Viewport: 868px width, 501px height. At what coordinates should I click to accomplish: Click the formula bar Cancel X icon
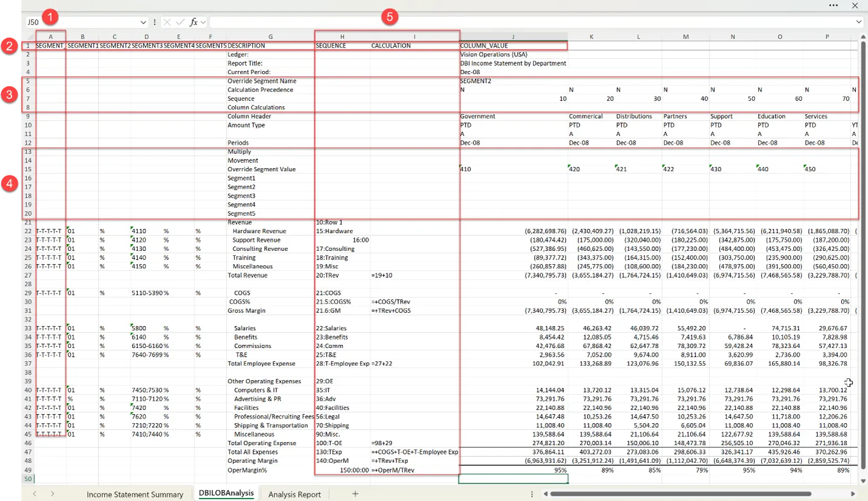coord(167,22)
